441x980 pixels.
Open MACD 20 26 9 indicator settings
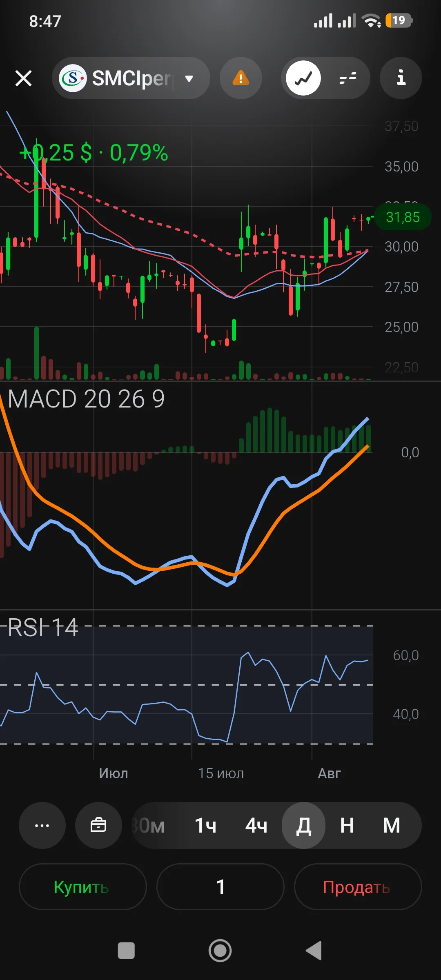[x=86, y=399]
